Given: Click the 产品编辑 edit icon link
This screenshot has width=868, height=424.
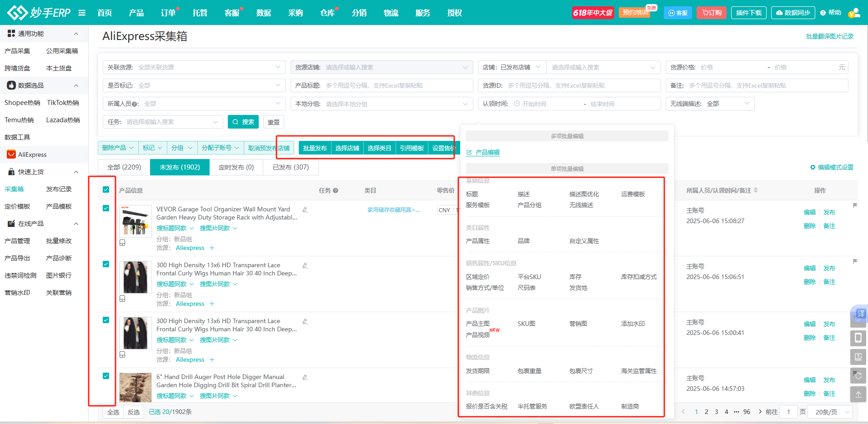Looking at the screenshot, I should coord(483,152).
